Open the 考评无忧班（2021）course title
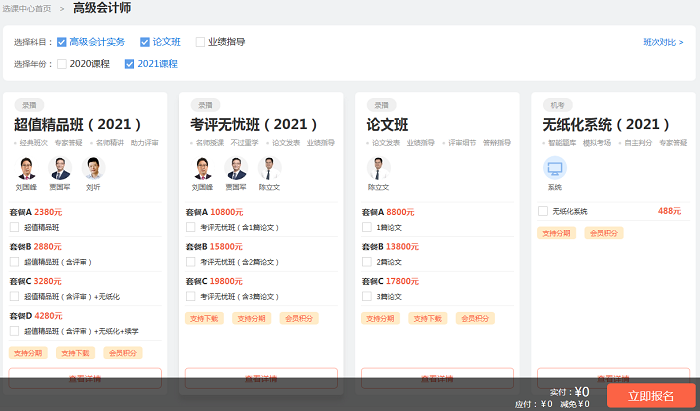Screen dimensions: 700x411 254,124
